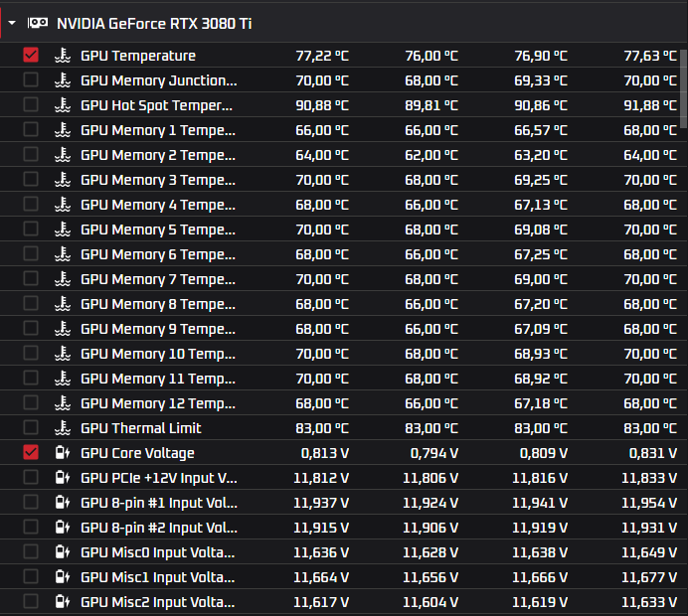Enable the GPU Memory 3 Temperature checkbox
688x616 pixels.
pos(31,179)
